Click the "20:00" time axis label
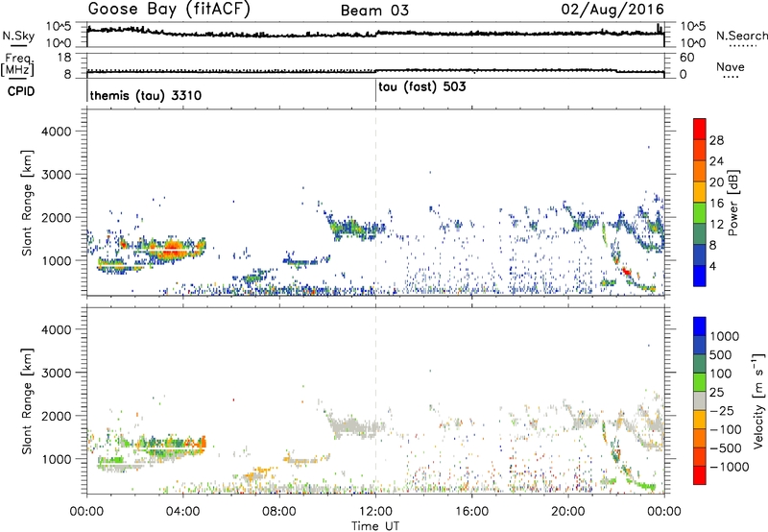This screenshot has width=768, height=532. [x=567, y=512]
